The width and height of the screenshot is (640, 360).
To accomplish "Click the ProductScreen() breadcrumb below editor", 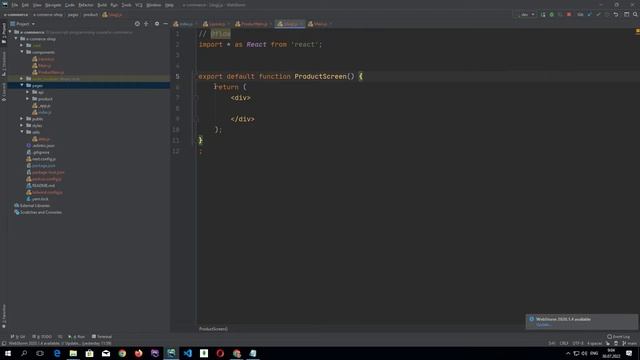I will click(213, 329).
